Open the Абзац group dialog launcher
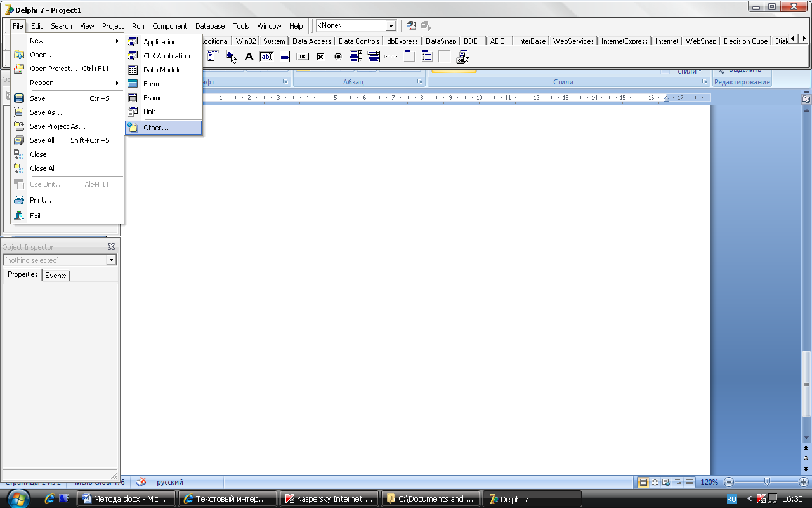Screen dimensions: 812x508 [419, 82]
